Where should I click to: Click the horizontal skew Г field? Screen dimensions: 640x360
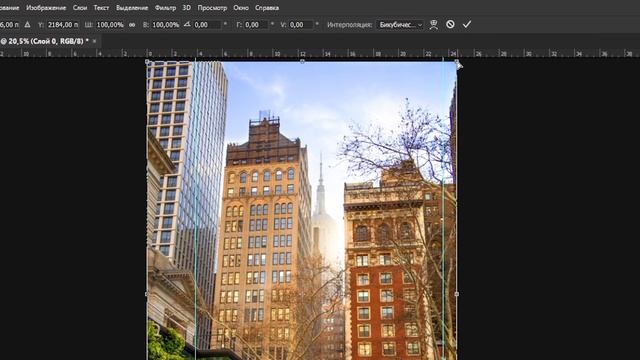click(256, 25)
